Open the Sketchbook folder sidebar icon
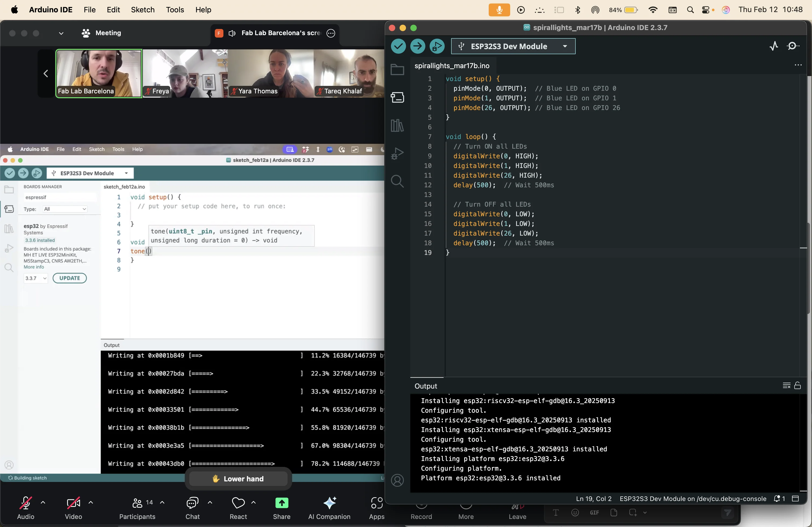812x527 pixels. (x=397, y=70)
